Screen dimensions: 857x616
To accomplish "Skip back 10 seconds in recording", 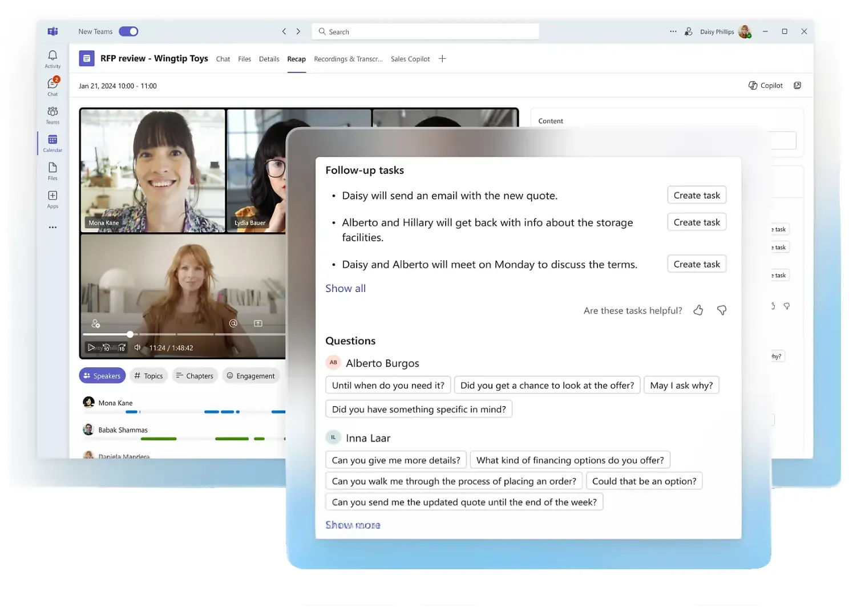I will click(x=106, y=347).
